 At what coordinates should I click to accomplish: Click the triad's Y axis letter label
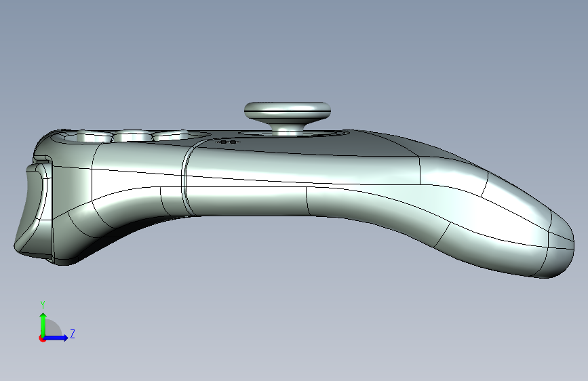[43, 305]
